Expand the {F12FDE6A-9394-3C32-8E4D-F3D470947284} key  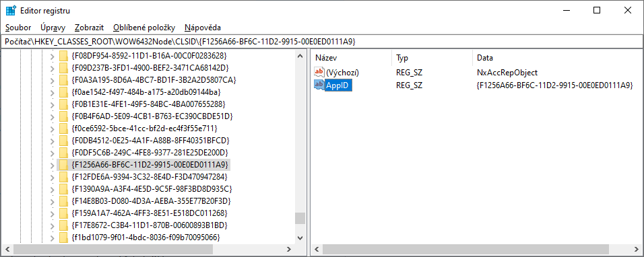coord(52,177)
